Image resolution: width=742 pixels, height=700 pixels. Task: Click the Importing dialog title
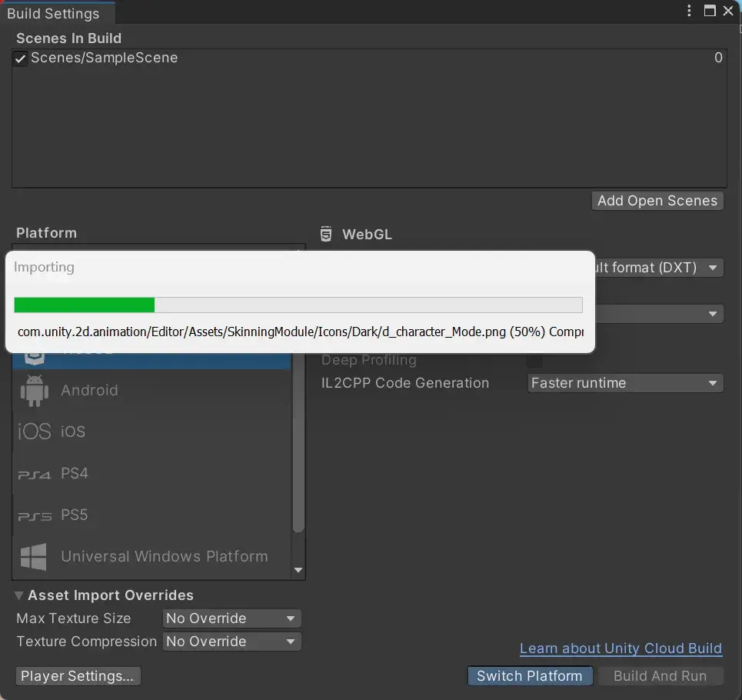[44, 268]
